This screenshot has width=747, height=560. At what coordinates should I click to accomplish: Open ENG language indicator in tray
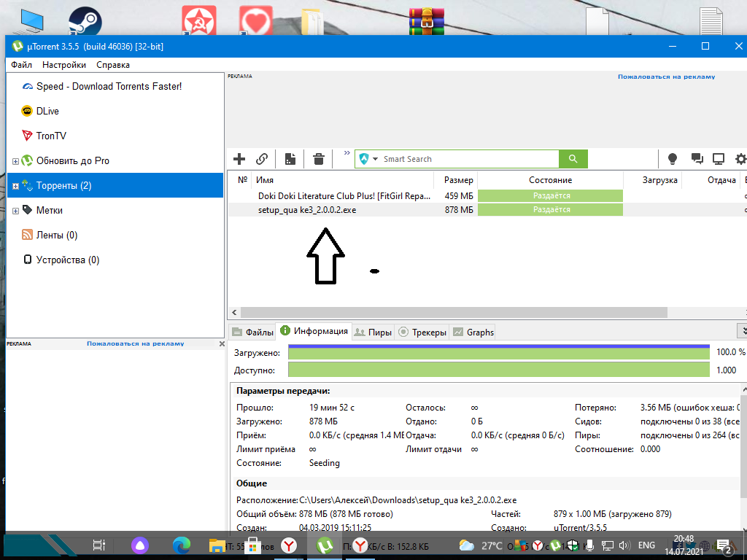tap(646, 545)
